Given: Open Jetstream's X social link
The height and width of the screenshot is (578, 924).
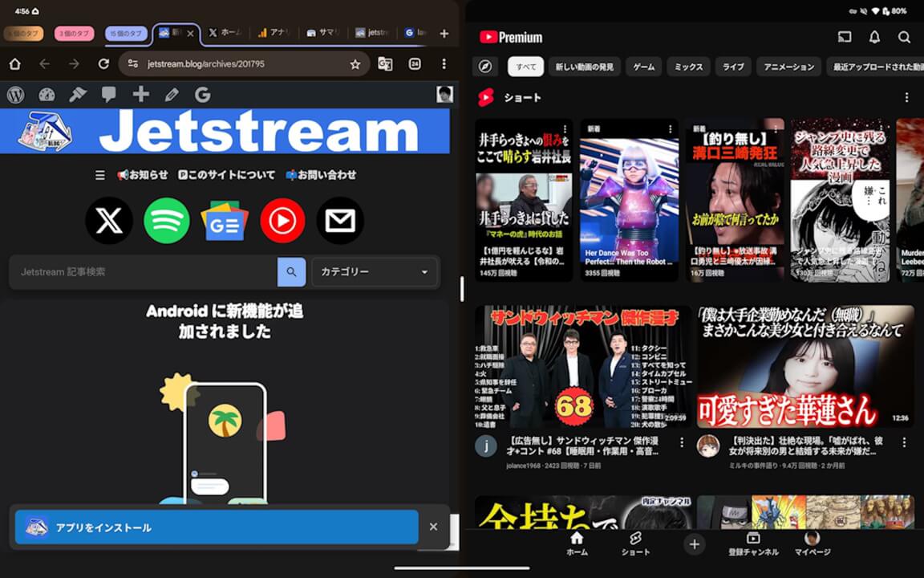Looking at the screenshot, I should (x=109, y=221).
